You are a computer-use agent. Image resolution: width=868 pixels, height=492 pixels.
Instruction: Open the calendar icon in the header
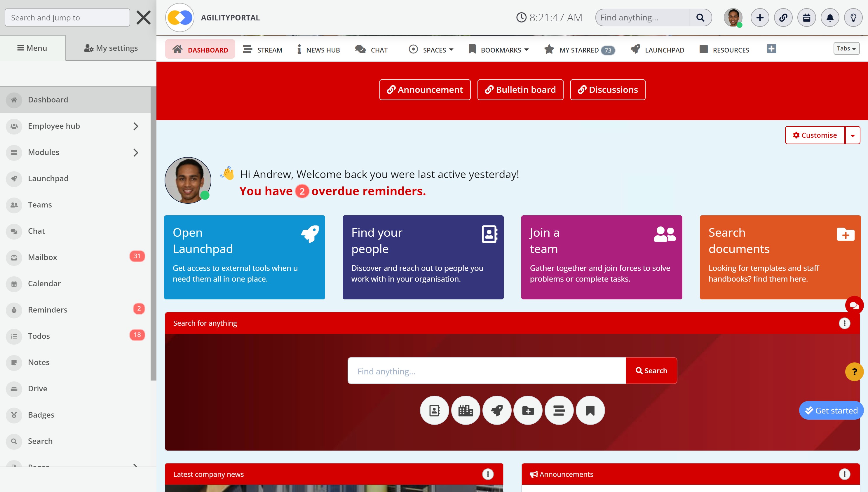click(806, 18)
